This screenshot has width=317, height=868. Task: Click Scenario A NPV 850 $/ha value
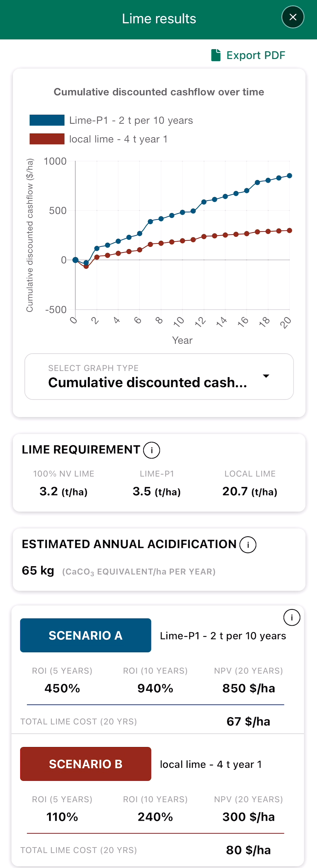pyautogui.click(x=248, y=688)
